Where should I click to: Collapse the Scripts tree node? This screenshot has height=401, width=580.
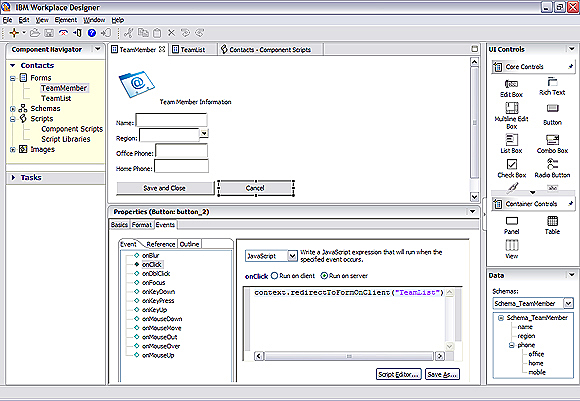[x=13, y=119]
